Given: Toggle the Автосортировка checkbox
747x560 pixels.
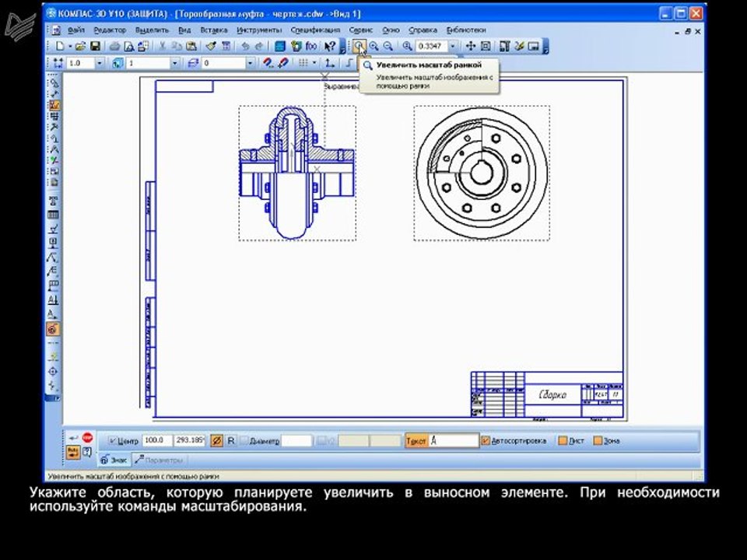Looking at the screenshot, I should click(x=485, y=441).
